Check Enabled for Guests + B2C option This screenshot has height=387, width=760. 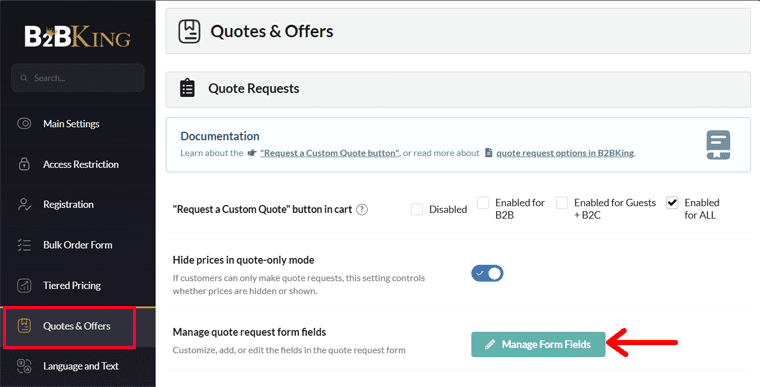click(562, 203)
